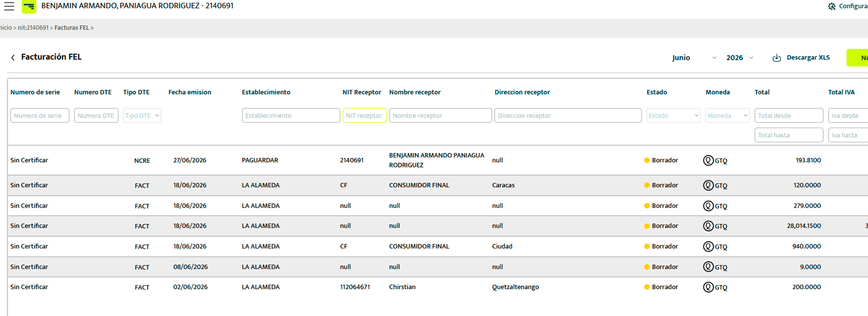The height and width of the screenshot is (316, 868).
Task: Click the Total IVA column header
Action: point(841,92)
